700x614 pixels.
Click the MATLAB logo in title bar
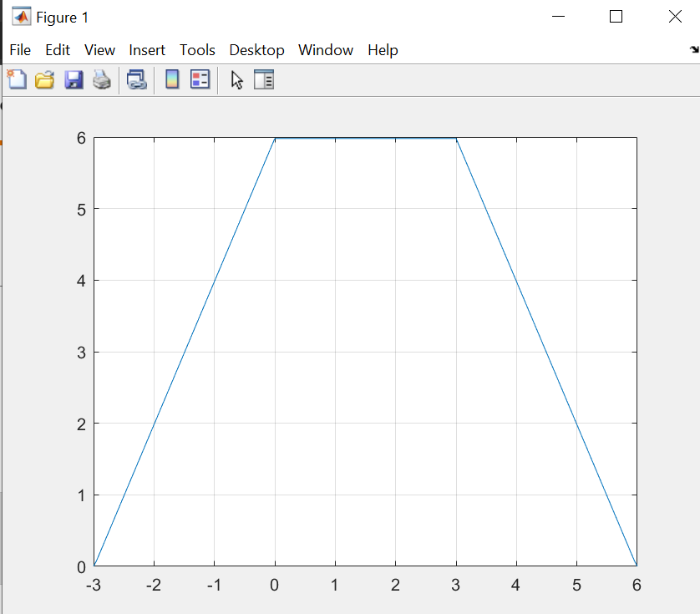[21, 17]
